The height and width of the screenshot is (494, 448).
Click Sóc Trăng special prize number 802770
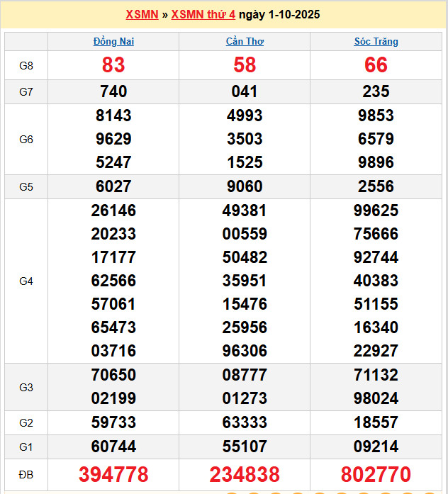pyautogui.click(x=376, y=474)
